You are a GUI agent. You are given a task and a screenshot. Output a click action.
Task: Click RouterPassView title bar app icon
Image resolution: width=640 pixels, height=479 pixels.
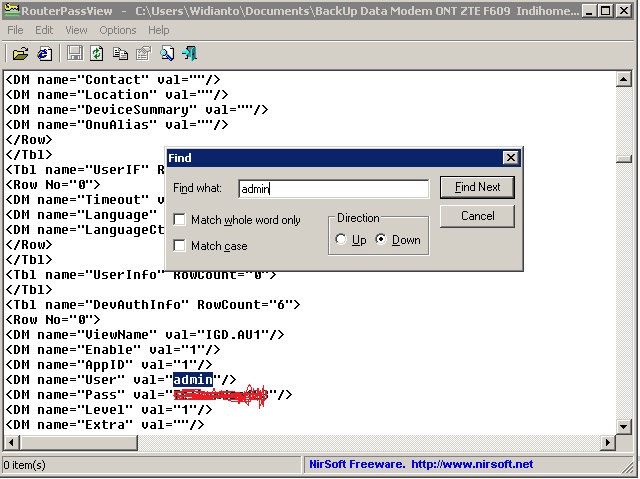click(11, 10)
